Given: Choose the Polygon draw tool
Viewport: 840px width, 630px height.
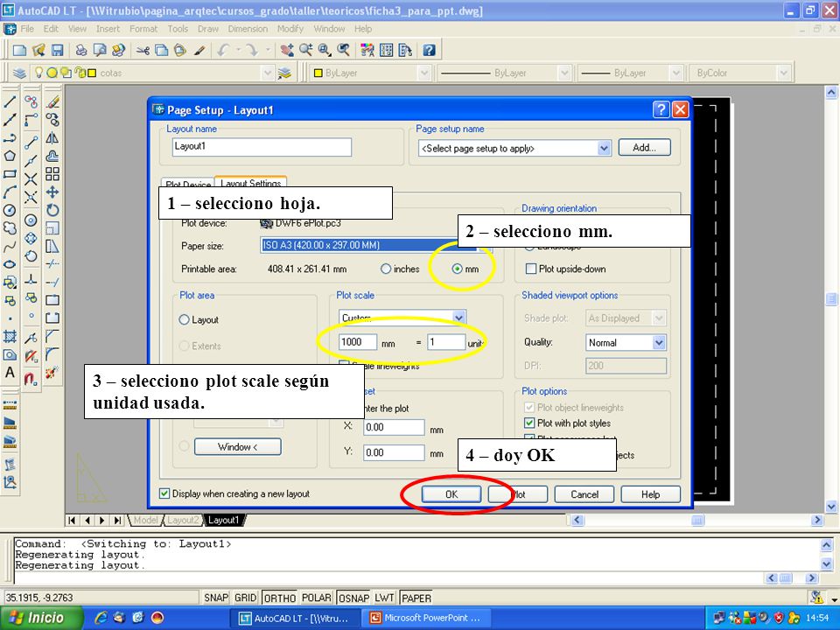Looking at the screenshot, I should [10, 156].
